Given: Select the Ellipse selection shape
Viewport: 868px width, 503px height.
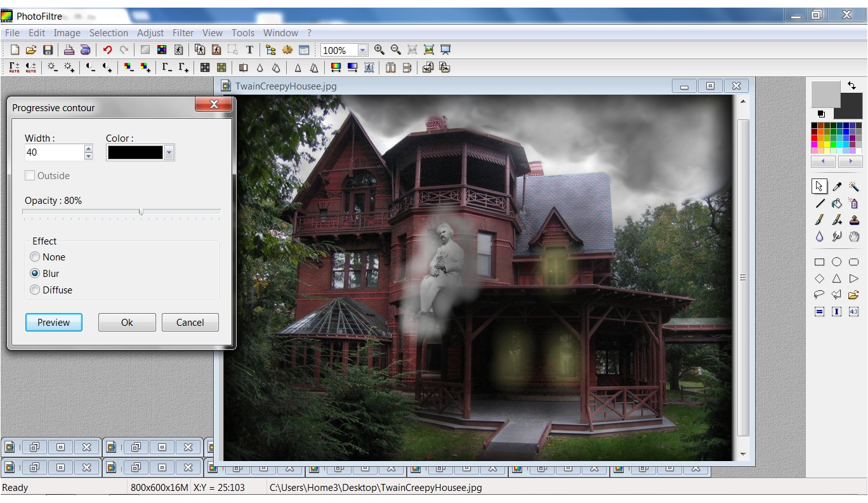Looking at the screenshot, I should coord(837,262).
